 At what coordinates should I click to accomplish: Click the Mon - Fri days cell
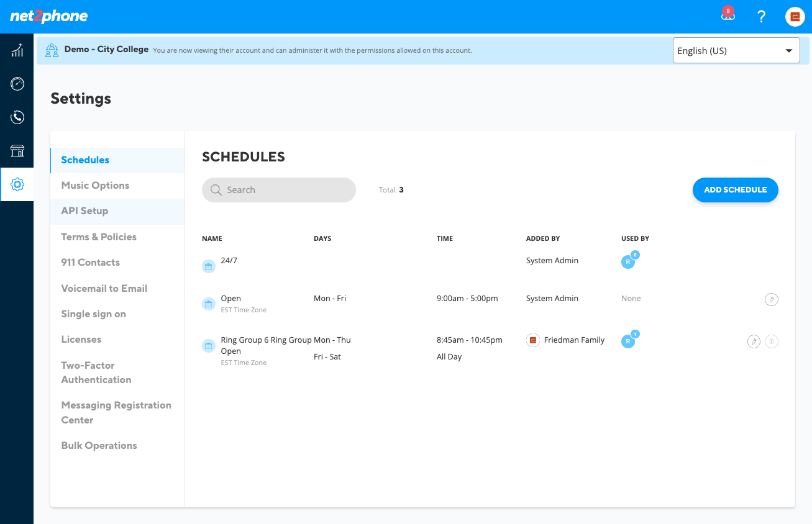(x=330, y=299)
